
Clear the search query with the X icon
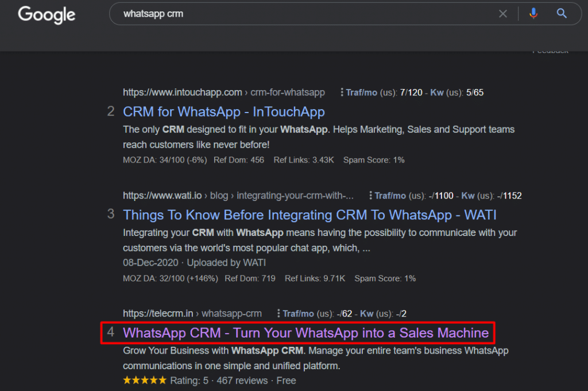click(502, 13)
